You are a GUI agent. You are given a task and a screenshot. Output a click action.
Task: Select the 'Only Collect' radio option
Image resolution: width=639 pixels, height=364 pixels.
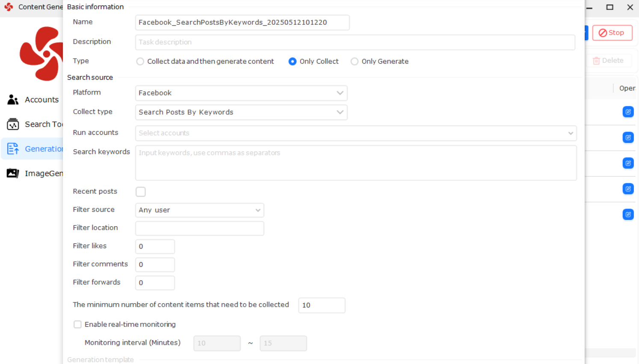(x=293, y=62)
